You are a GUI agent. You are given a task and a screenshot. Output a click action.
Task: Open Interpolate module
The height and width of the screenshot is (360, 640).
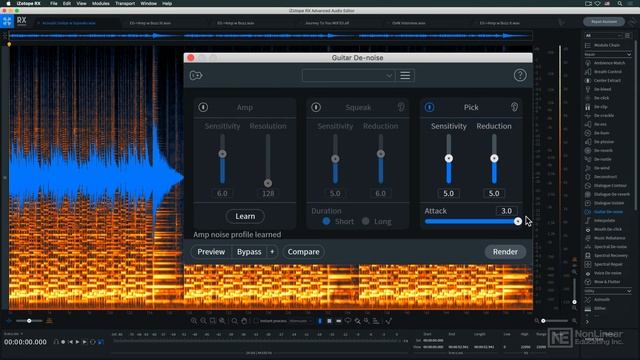click(600, 220)
